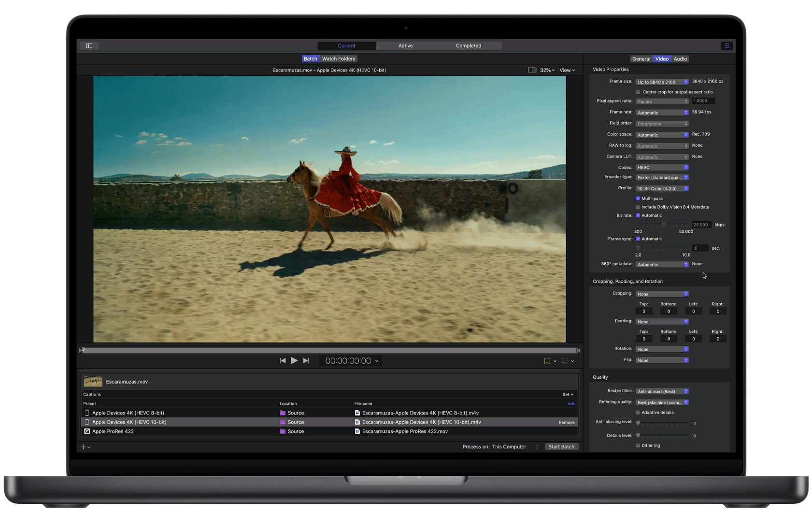Screen dimensions: 812x514
Task: Expand the Resize filter dropdown
Action: [x=662, y=391]
